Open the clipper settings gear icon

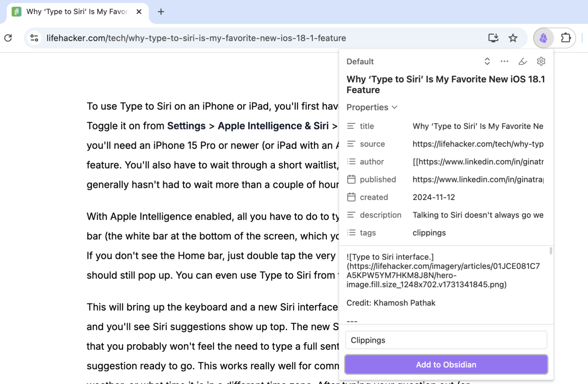click(x=541, y=61)
